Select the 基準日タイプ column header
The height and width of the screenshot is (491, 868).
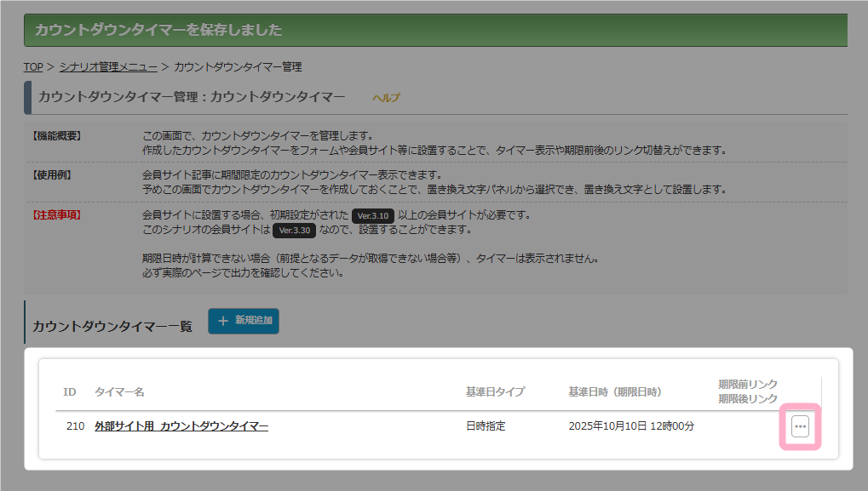495,392
